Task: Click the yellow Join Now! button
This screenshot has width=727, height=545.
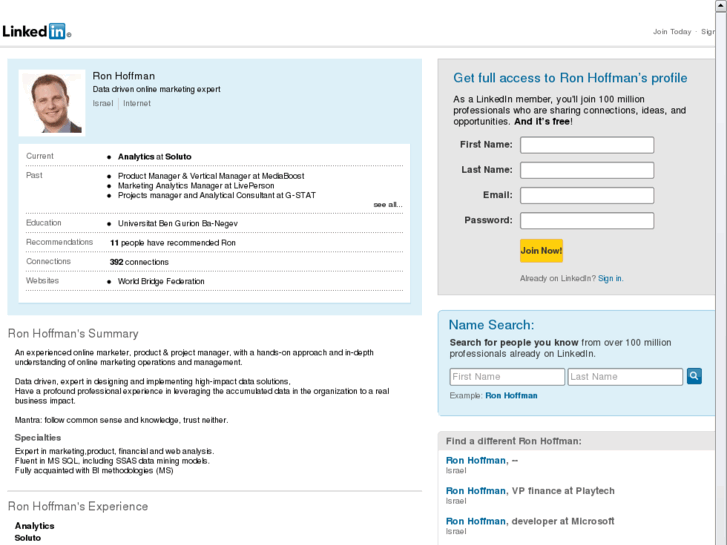Action: (541, 250)
